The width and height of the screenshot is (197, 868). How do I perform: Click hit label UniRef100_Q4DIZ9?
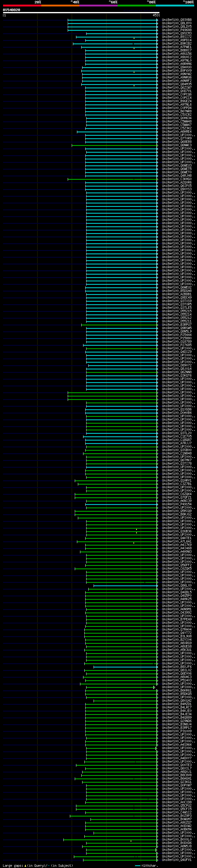pyautogui.click(x=177, y=352)
